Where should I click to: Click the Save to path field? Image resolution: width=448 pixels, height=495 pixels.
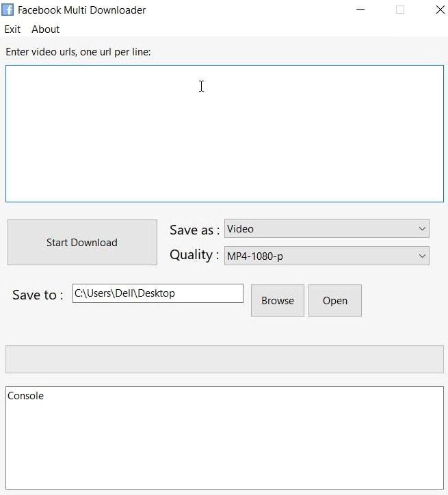click(x=158, y=293)
